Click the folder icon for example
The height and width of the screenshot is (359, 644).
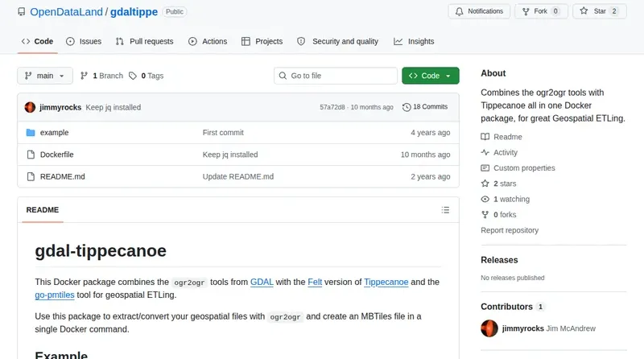coord(31,133)
